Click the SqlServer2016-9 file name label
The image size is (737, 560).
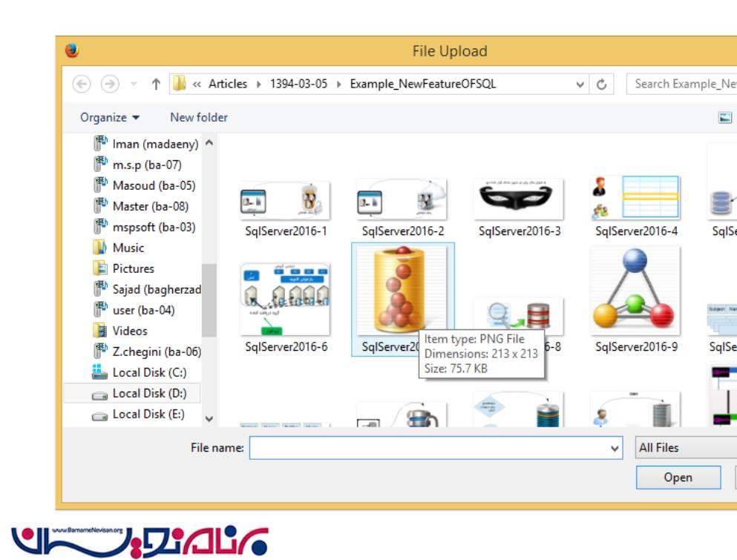[636, 346]
